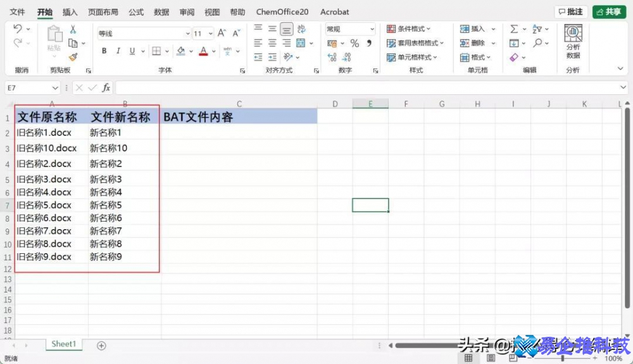Click the Find and Select magnifier icon

tap(537, 43)
